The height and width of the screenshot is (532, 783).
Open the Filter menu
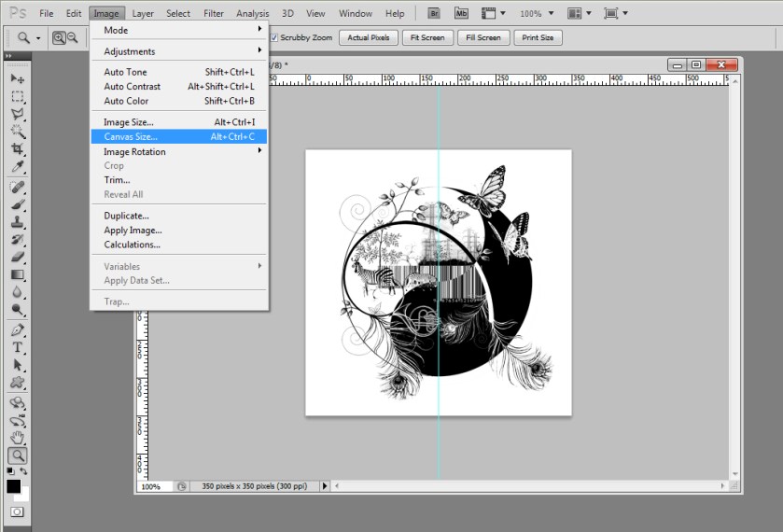coord(214,14)
